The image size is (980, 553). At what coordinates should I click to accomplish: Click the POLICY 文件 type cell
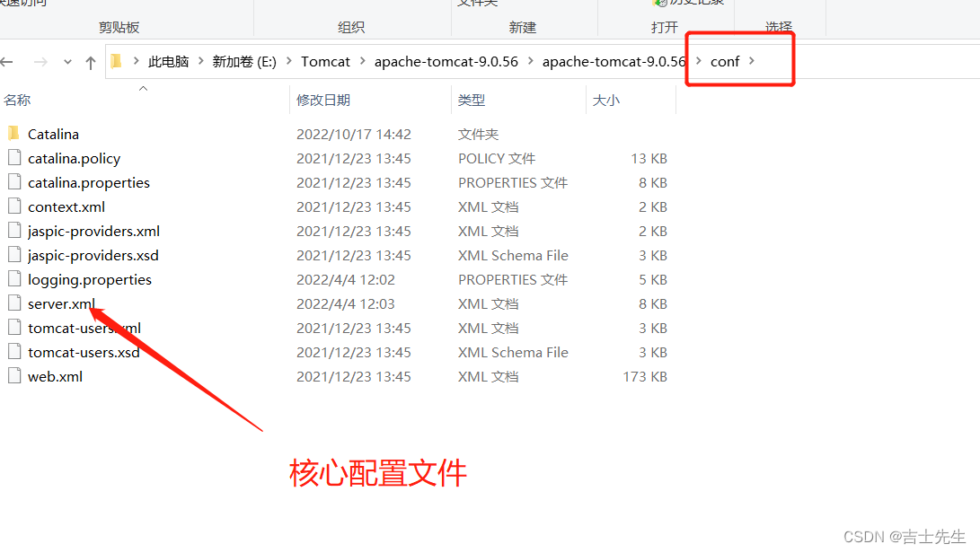pyautogui.click(x=497, y=159)
